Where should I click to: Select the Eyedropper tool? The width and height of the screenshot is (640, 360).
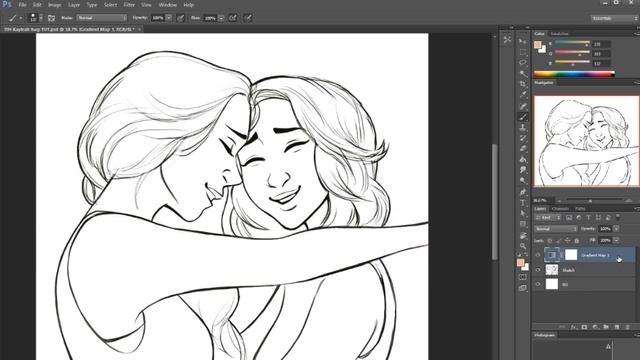pyautogui.click(x=523, y=95)
